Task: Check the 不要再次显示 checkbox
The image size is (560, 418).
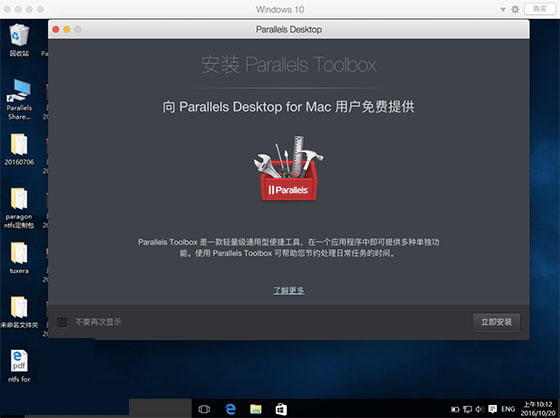Action: 62,322
